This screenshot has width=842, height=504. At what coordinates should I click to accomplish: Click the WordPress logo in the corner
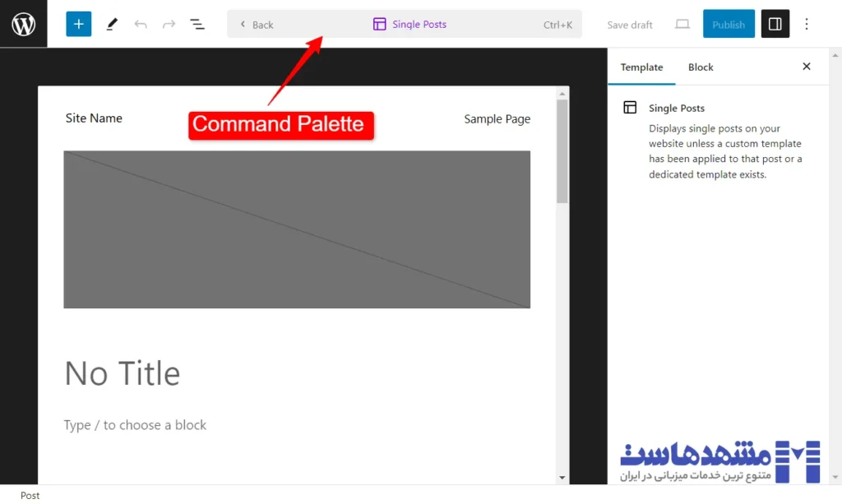[23, 24]
